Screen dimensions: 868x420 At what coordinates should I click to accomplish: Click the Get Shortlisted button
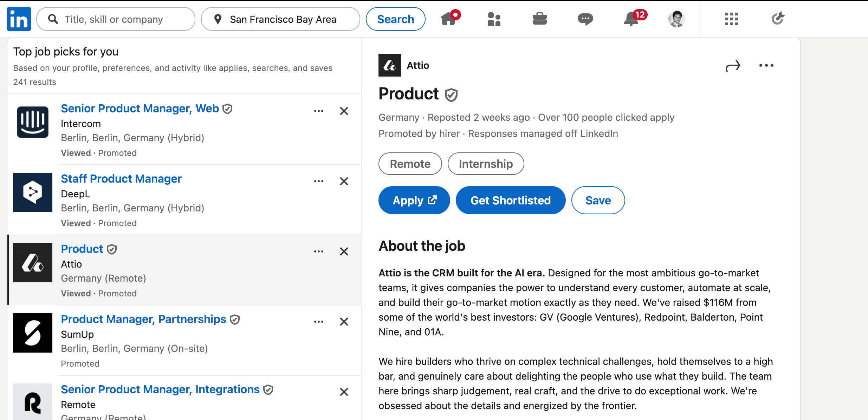tap(510, 200)
